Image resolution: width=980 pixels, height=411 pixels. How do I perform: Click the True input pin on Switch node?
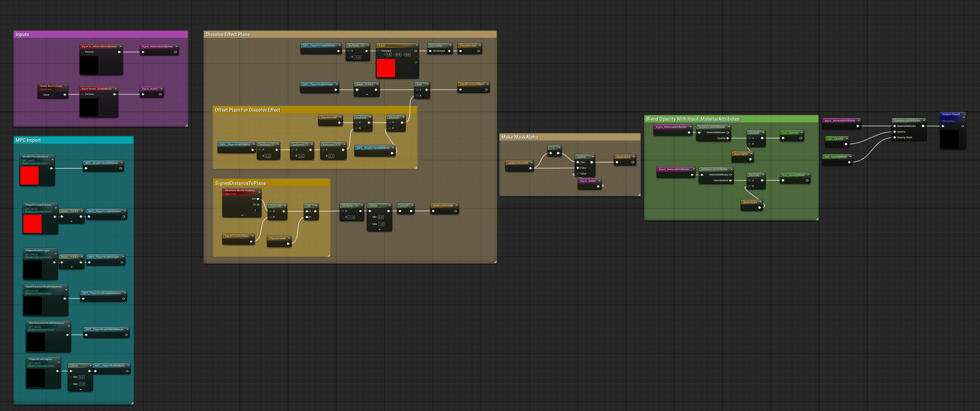[x=578, y=162]
